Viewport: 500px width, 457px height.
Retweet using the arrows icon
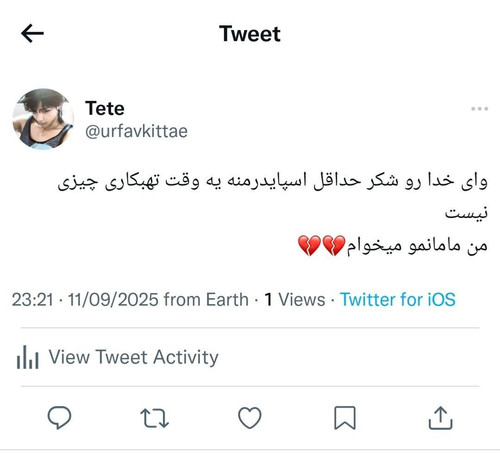point(154,418)
